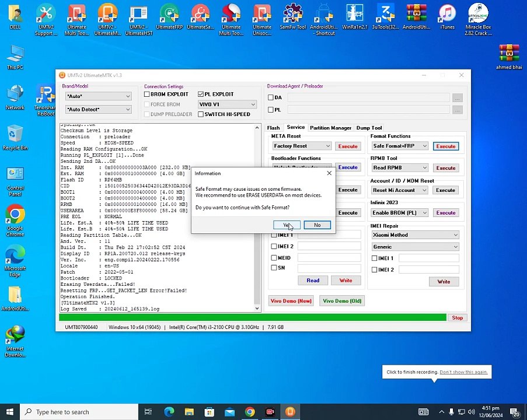The height and width of the screenshot is (420, 527).
Task: Open Microsoft Edge desktop shortcut
Action: [x=15, y=261]
